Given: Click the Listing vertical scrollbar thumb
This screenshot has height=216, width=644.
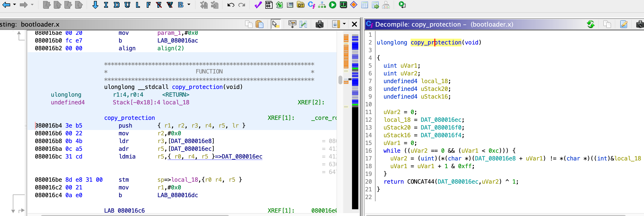Looking at the screenshot, I should [340, 80].
